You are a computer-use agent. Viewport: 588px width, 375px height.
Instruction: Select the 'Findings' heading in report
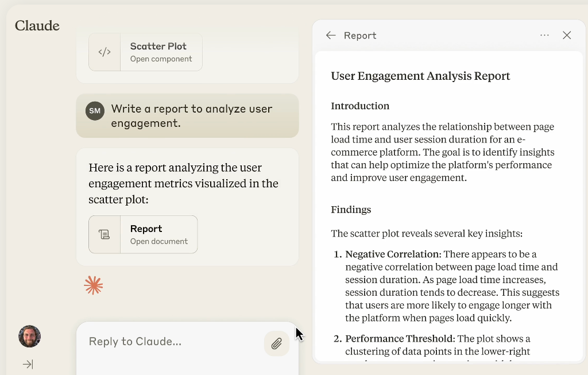351,210
